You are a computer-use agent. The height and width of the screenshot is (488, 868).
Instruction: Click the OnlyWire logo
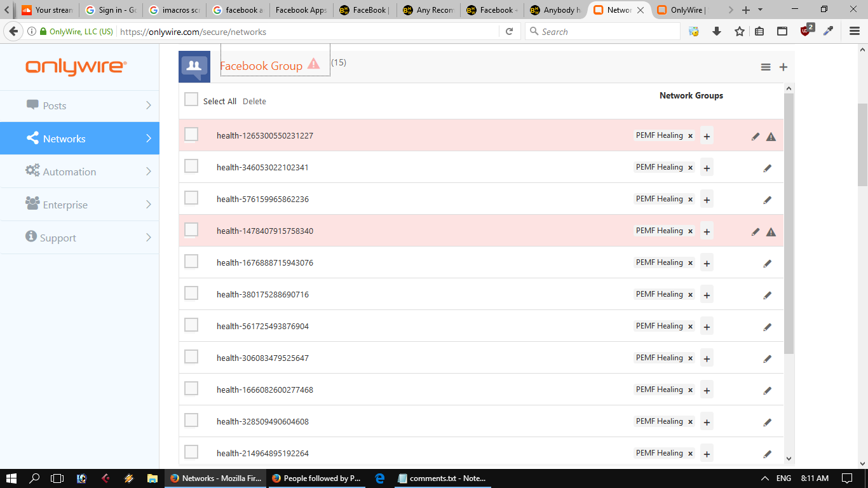(76, 67)
